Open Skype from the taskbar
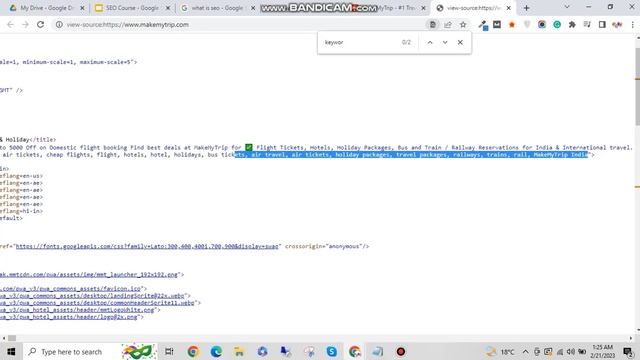The image size is (640, 360). coord(331,351)
